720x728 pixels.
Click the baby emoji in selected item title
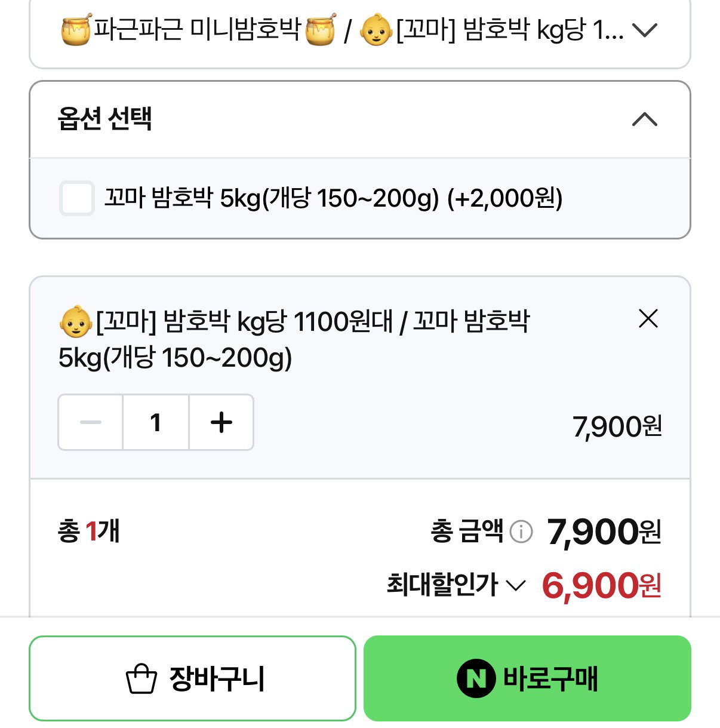pyautogui.click(x=75, y=321)
